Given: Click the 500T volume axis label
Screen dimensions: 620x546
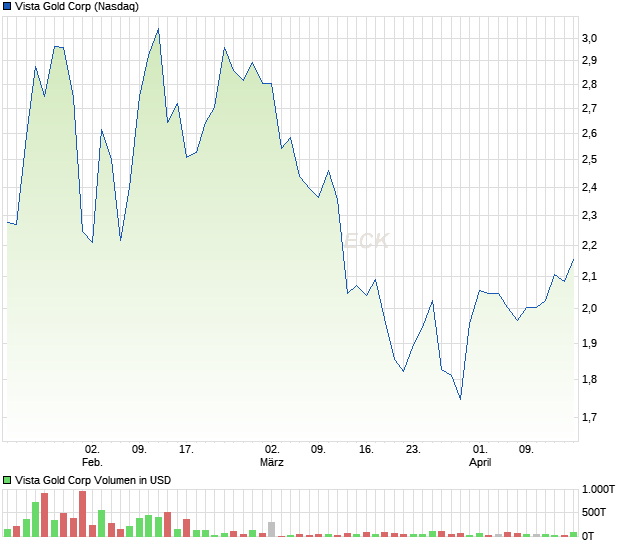Looking at the screenshot, I should tap(594, 512).
